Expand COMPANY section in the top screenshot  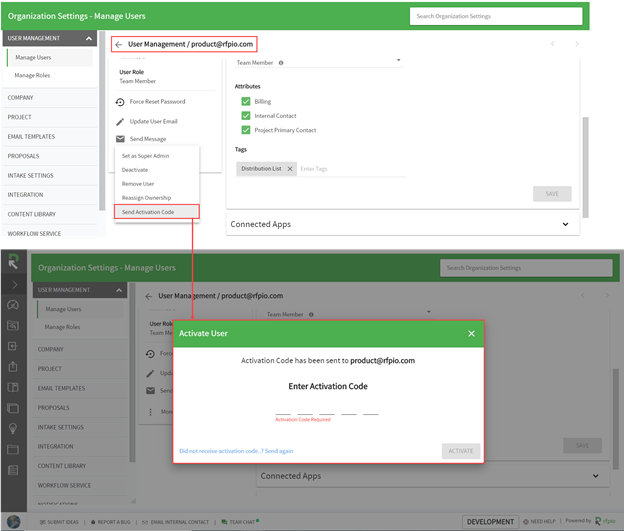click(x=49, y=98)
